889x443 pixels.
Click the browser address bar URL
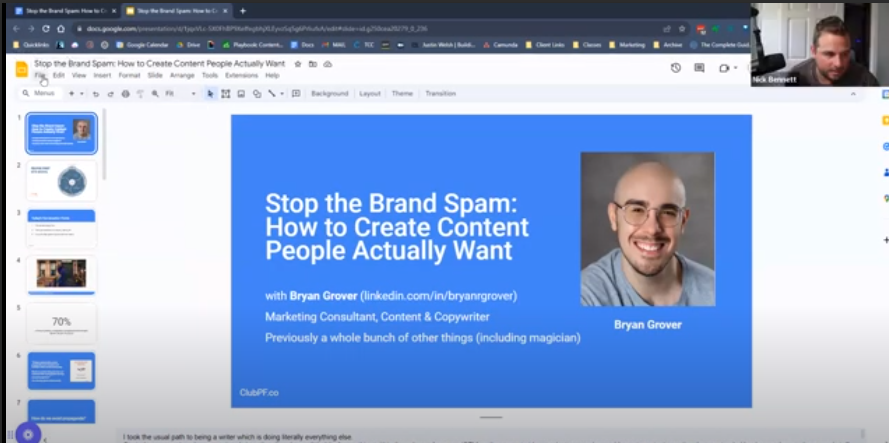tap(257, 28)
